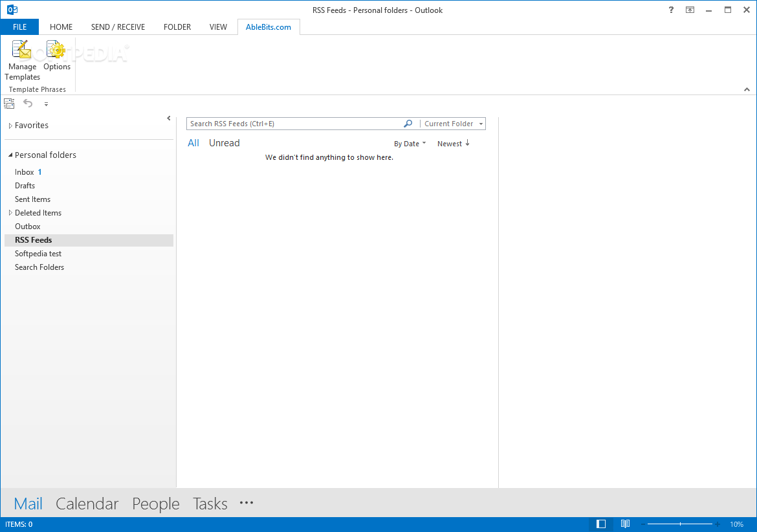Collapse Personal folders tree
Screen dimensions: 757x532
click(10, 155)
